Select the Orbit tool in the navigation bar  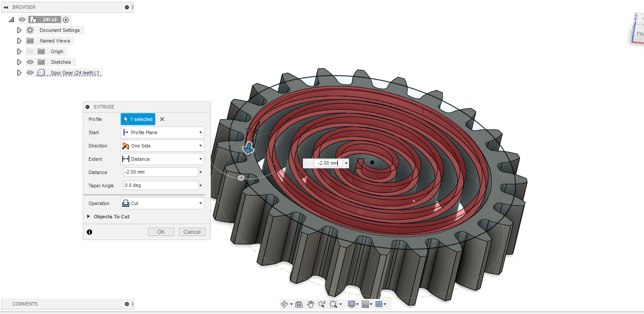coord(285,304)
